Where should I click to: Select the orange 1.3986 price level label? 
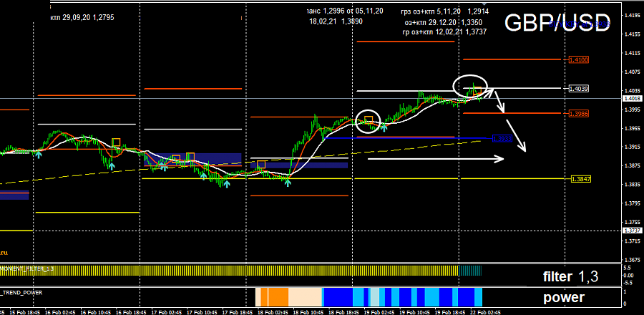click(579, 113)
